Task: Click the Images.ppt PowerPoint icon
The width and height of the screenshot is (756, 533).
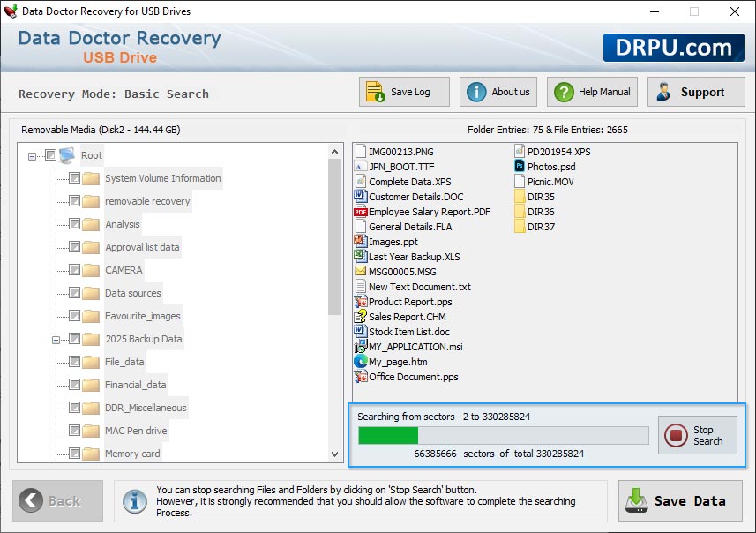Action: pyautogui.click(x=360, y=241)
